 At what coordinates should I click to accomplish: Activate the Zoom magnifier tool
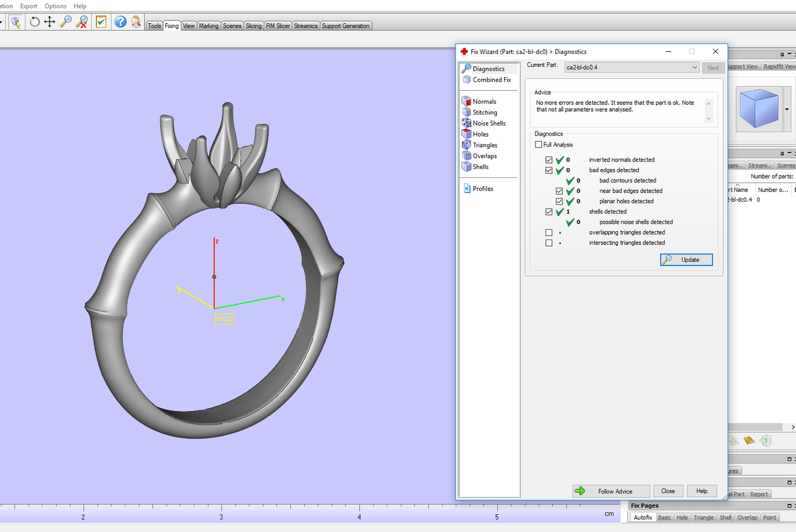[66, 22]
